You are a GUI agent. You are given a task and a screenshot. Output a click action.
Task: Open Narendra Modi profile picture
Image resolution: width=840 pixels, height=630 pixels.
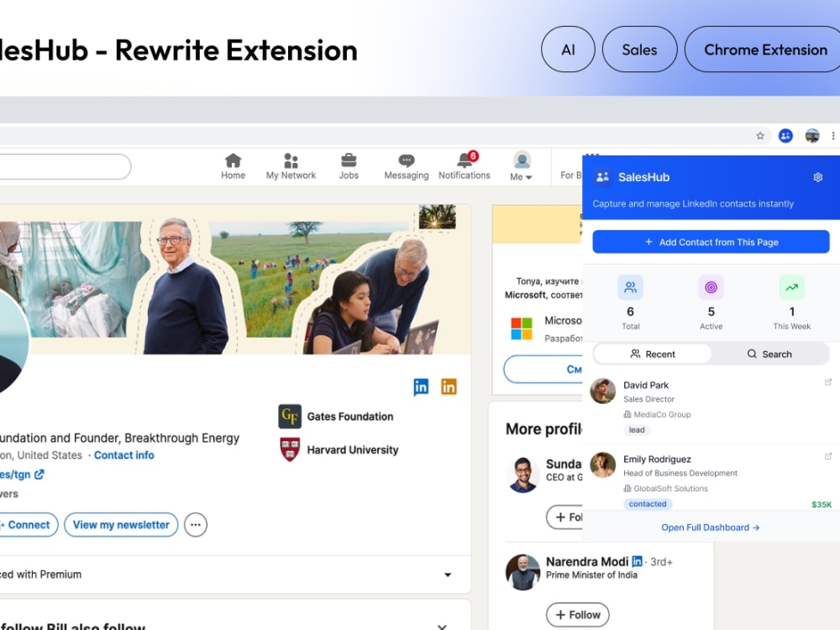click(x=522, y=572)
